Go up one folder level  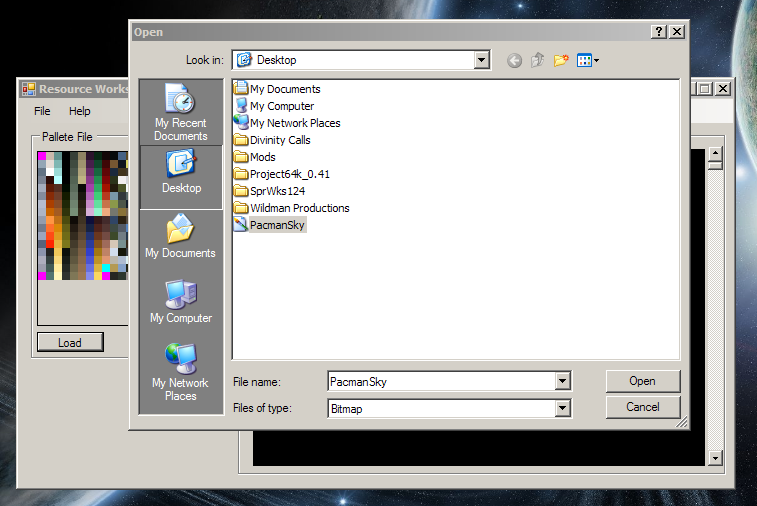point(538,60)
